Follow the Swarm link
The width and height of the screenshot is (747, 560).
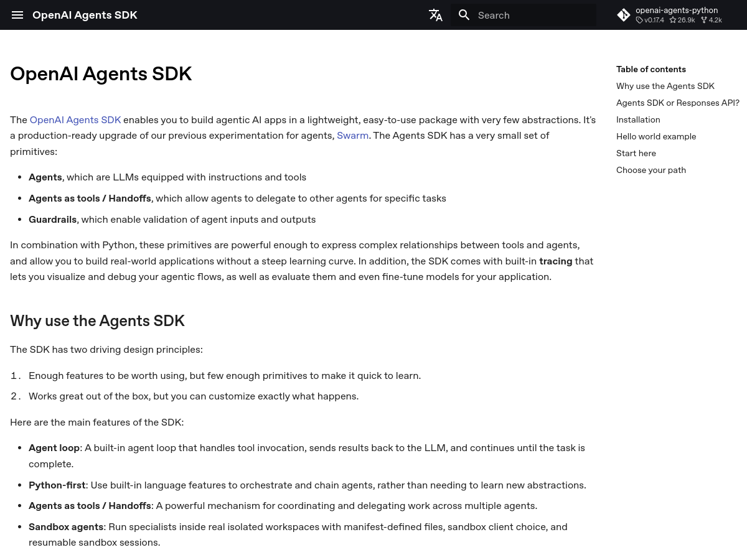(x=353, y=136)
